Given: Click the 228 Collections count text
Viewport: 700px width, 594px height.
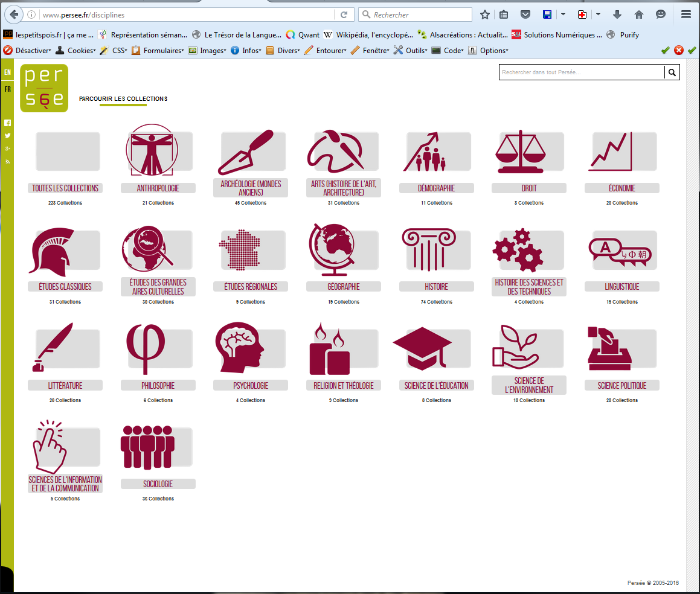Looking at the screenshot, I should [65, 203].
